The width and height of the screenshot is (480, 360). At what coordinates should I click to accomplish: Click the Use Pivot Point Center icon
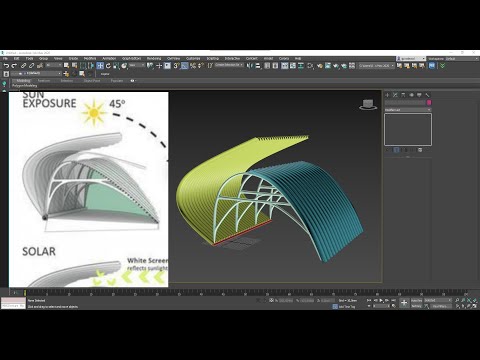(150, 66)
